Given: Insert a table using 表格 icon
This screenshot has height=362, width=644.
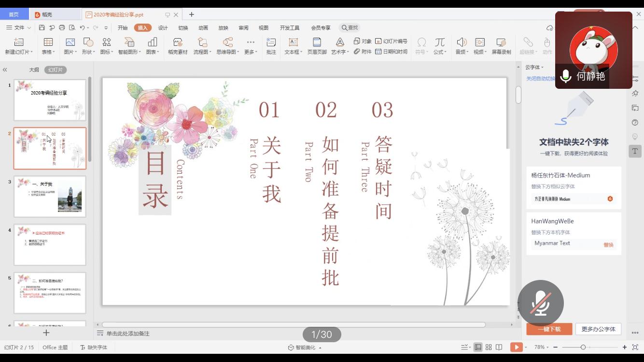Looking at the screenshot, I should tap(48, 42).
